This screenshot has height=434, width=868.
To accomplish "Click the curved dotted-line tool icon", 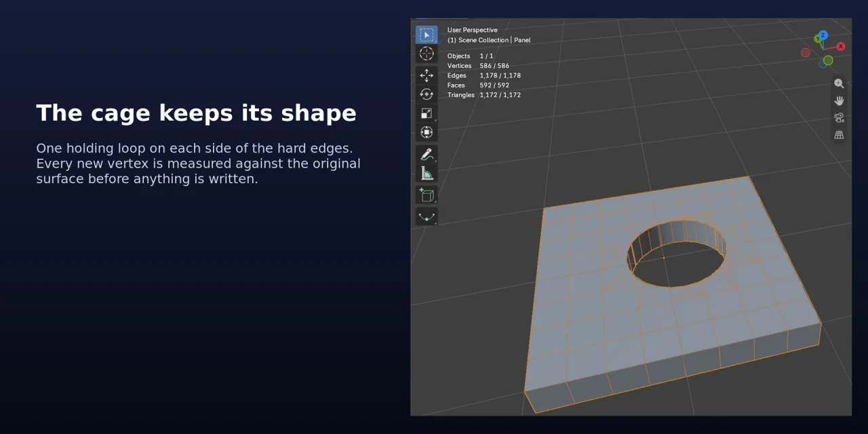I will (427, 217).
